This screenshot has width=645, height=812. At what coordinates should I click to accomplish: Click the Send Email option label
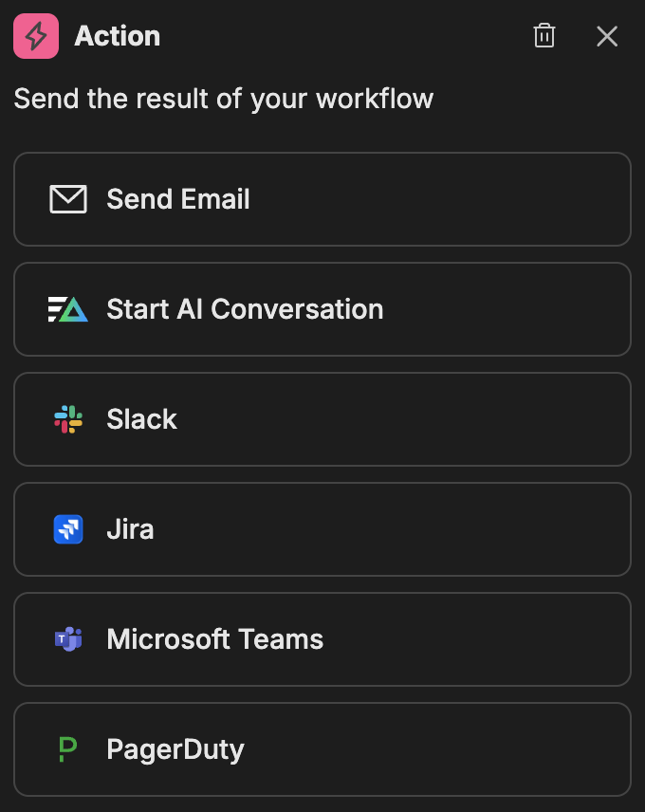(x=176, y=199)
